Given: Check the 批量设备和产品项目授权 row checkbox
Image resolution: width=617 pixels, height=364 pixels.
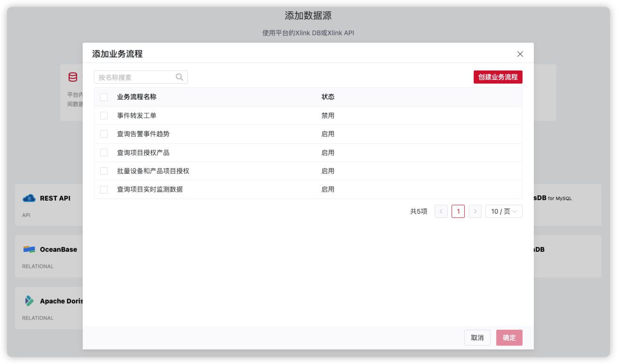Looking at the screenshot, I should click(104, 170).
